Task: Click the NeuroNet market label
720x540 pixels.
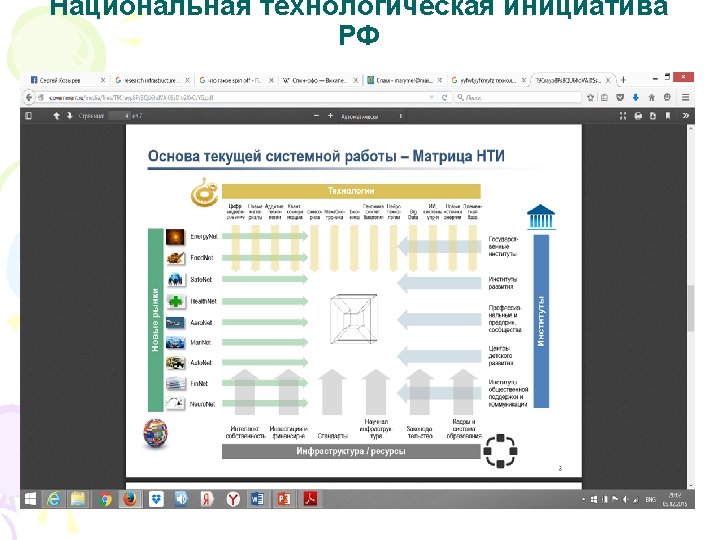Action: [x=202, y=404]
